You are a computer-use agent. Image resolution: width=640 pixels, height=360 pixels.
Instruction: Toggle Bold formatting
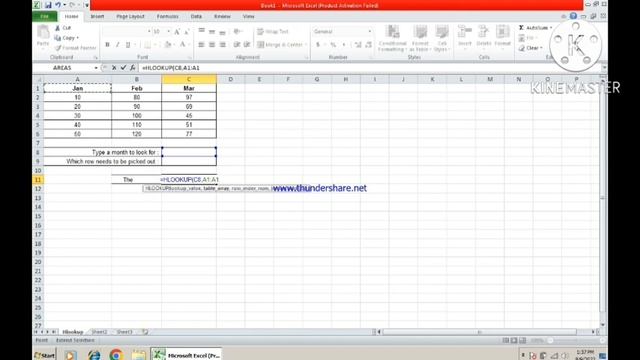(x=107, y=44)
